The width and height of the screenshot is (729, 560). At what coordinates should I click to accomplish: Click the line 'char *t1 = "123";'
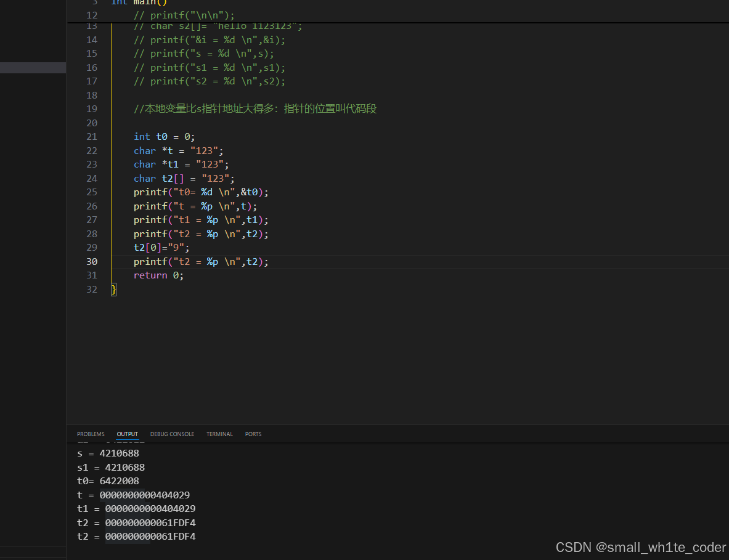coord(181,164)
